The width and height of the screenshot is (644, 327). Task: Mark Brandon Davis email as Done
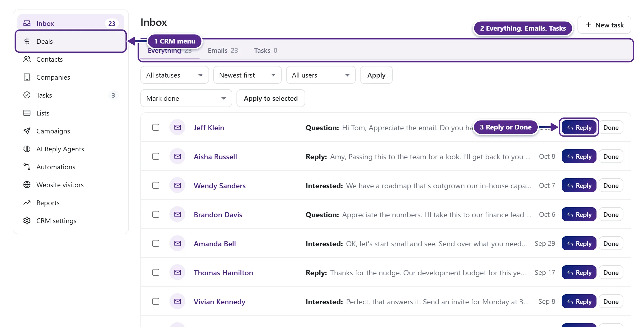(611, 214)
